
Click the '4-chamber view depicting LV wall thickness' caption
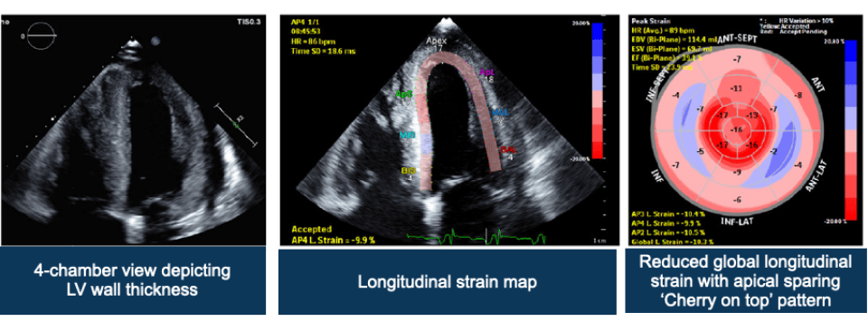(x=133, y=279)
